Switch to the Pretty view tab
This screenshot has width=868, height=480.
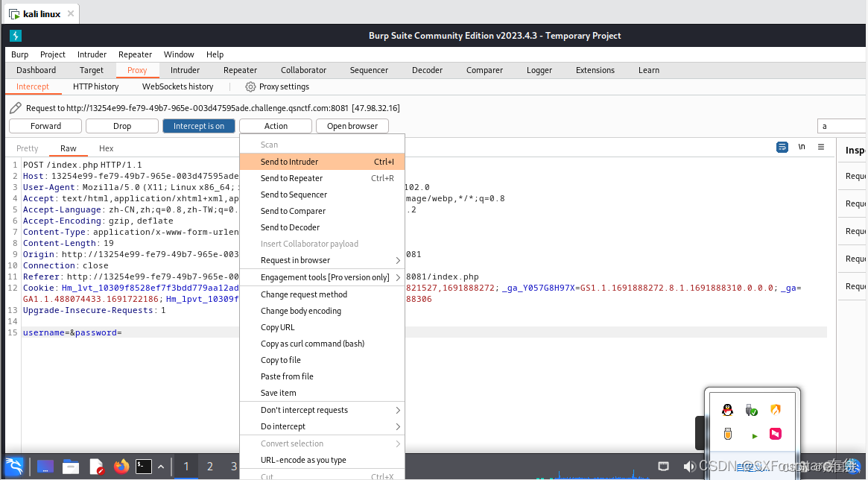(x=27, y=148)
